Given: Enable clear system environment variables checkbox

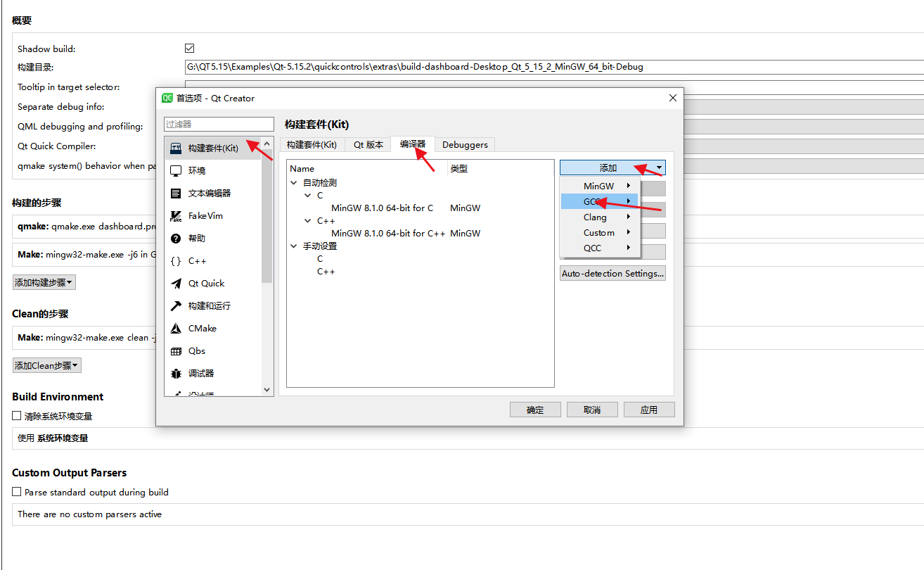Looking at the screenshot, I should [x=17, y=416].
